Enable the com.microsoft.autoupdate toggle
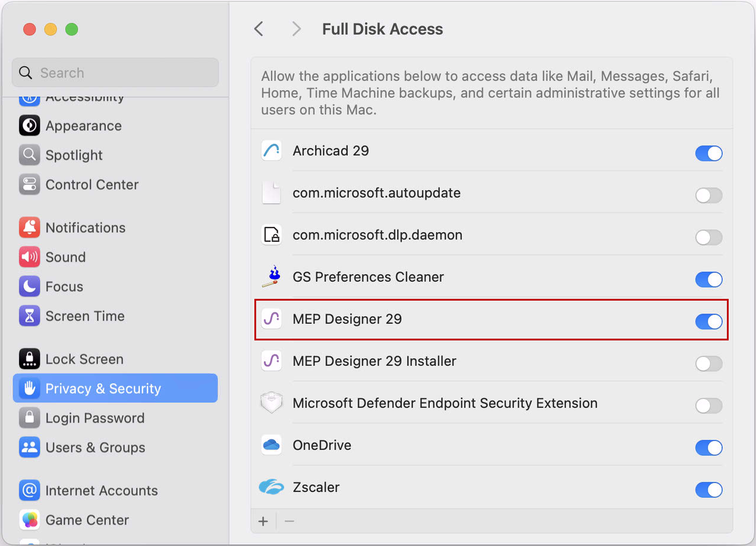The image size is (756, 546). pos(708,195)
